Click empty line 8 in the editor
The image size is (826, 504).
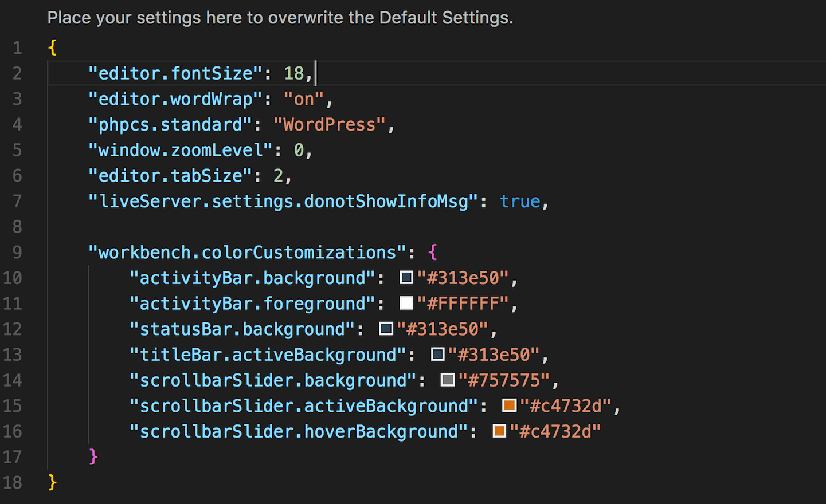(436, 227)
